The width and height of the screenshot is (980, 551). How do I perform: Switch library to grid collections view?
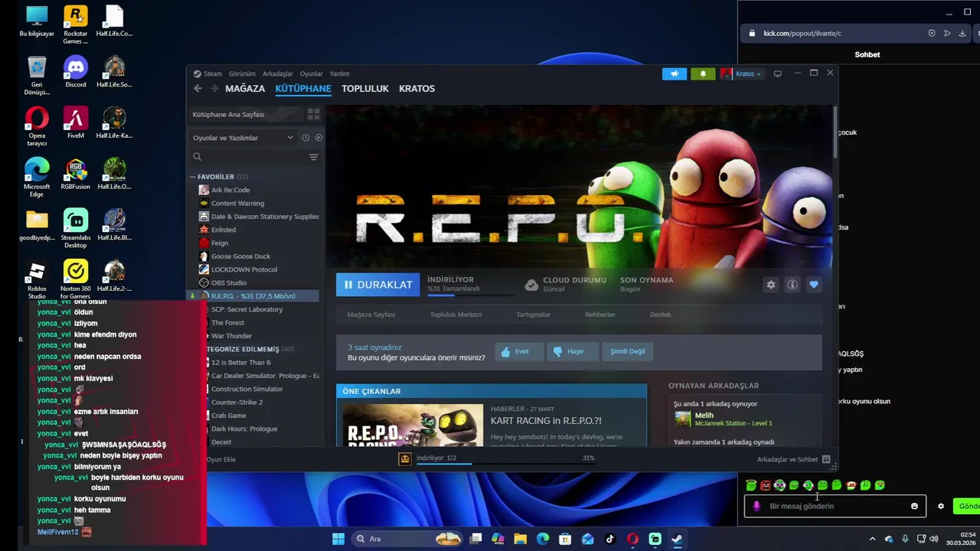click(x=313, y=114)
